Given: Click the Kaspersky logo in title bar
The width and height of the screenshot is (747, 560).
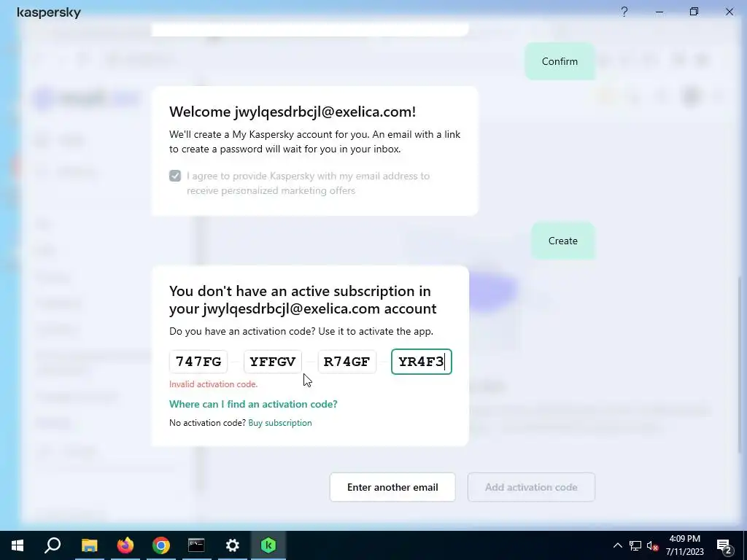Looking at the screenshot, I should (x=49, y=12).
